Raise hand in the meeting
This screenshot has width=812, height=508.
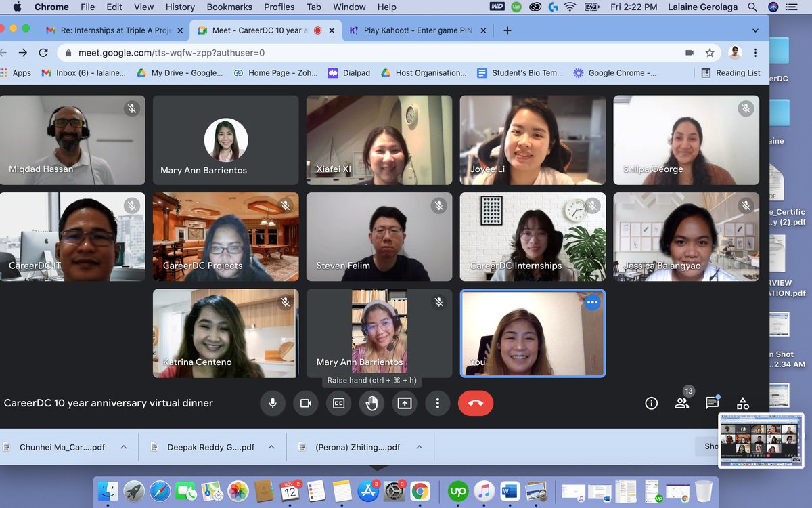(x=371, y=403)
